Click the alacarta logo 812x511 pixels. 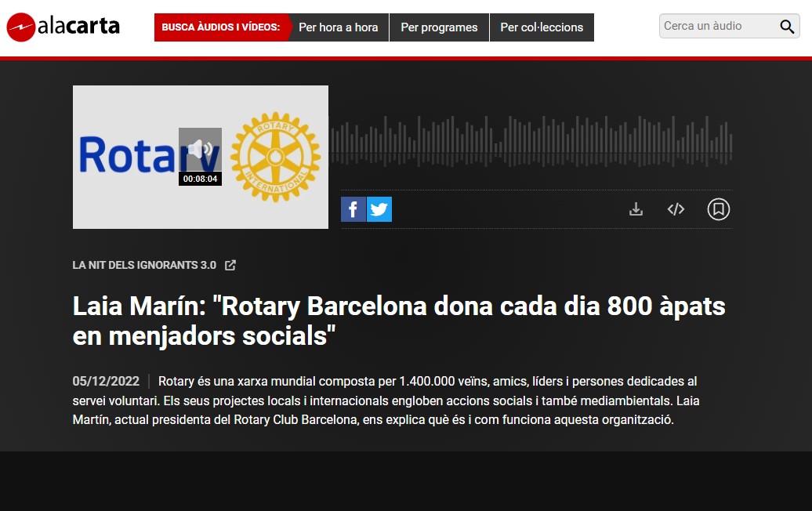pos(63,27)
